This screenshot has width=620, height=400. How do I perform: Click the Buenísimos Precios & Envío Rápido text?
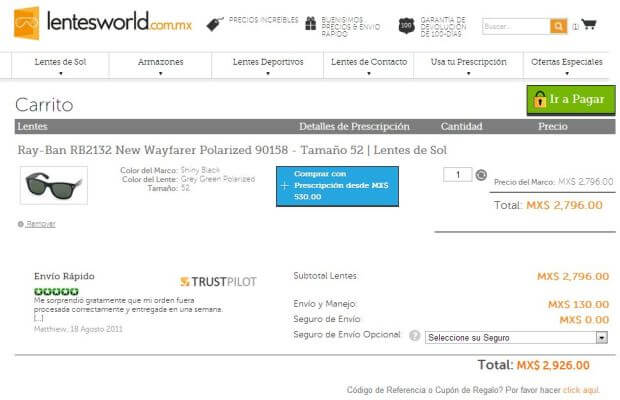pos(351,27)
